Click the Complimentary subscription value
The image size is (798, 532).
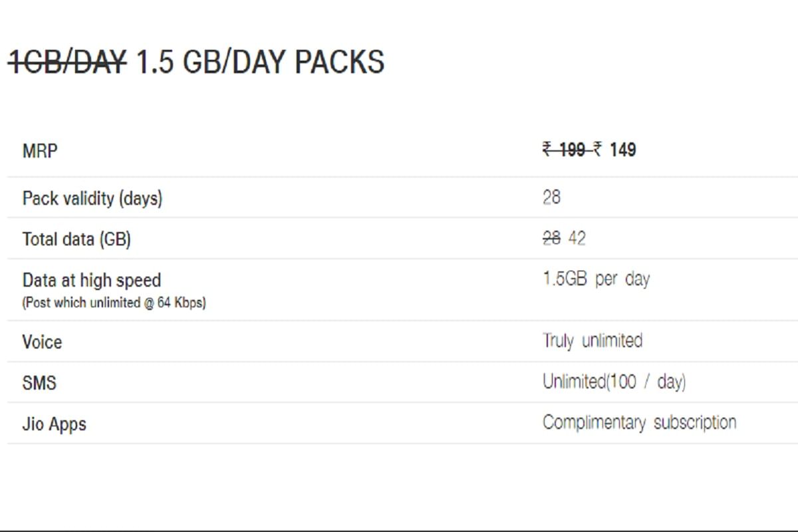(639, 423)
